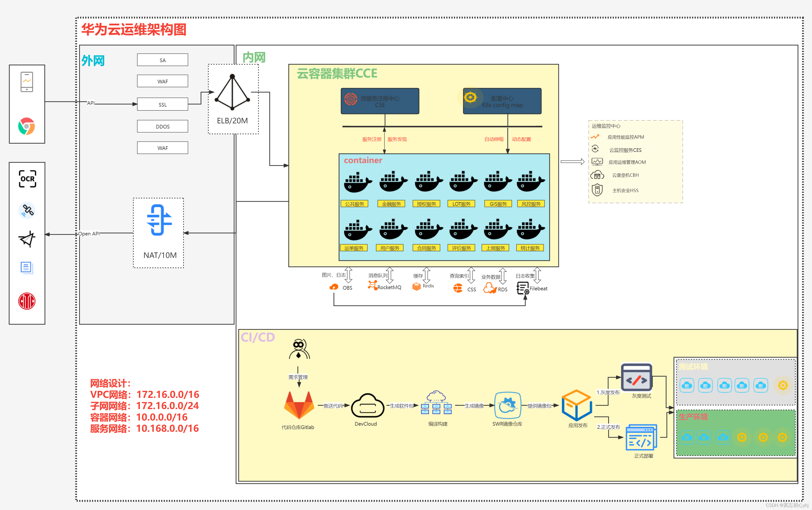Click the OBS storage icon
The width and height of the screenshot is (812, 510).
click(334, 287)
